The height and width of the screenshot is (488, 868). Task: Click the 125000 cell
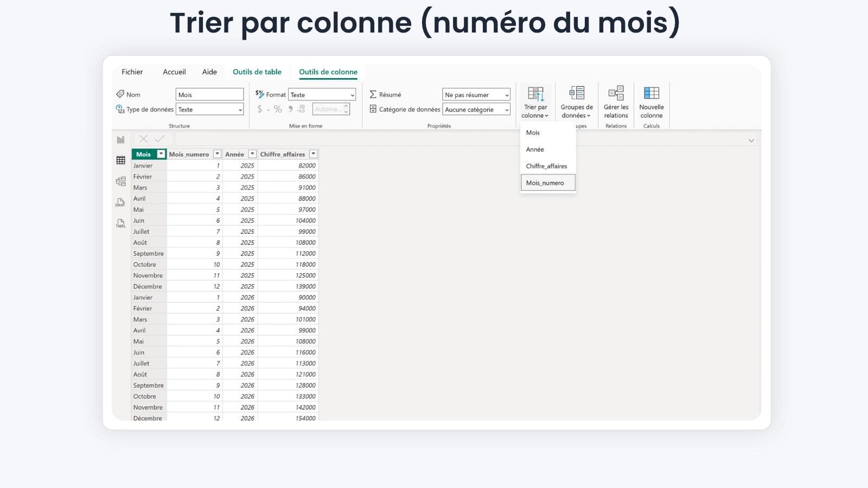pyautogui.click(x=288, y=275)
